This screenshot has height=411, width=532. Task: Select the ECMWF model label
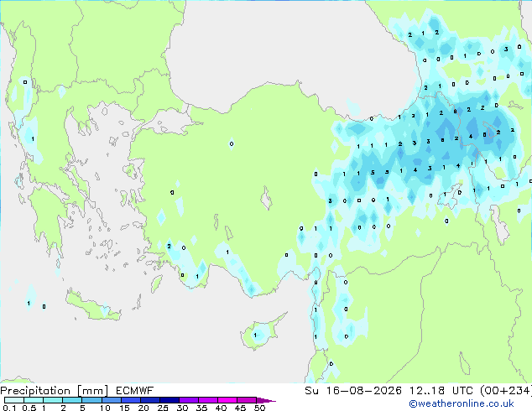point(135,391)
